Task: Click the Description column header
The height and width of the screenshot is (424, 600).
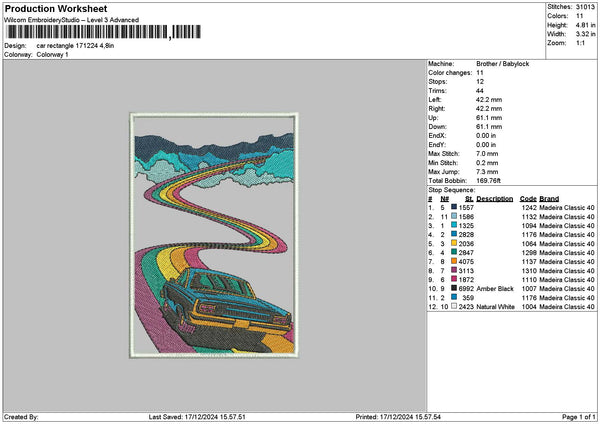Action: click(494, 198)
